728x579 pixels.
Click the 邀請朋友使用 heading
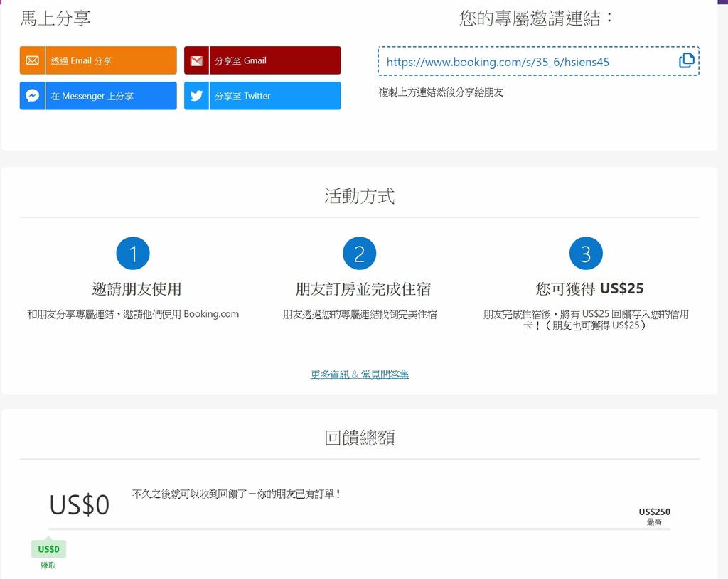point(137,289)
